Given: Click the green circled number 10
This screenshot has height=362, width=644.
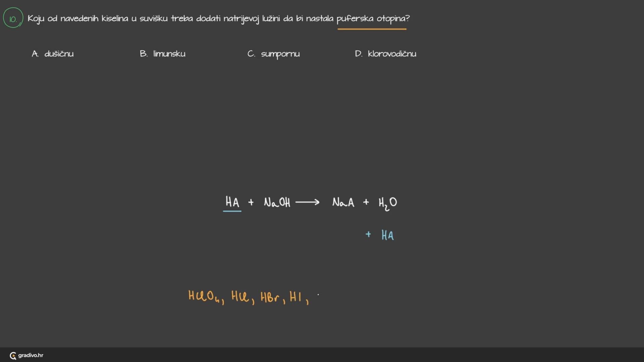Looking at the screenshot, I should point(13,18).
